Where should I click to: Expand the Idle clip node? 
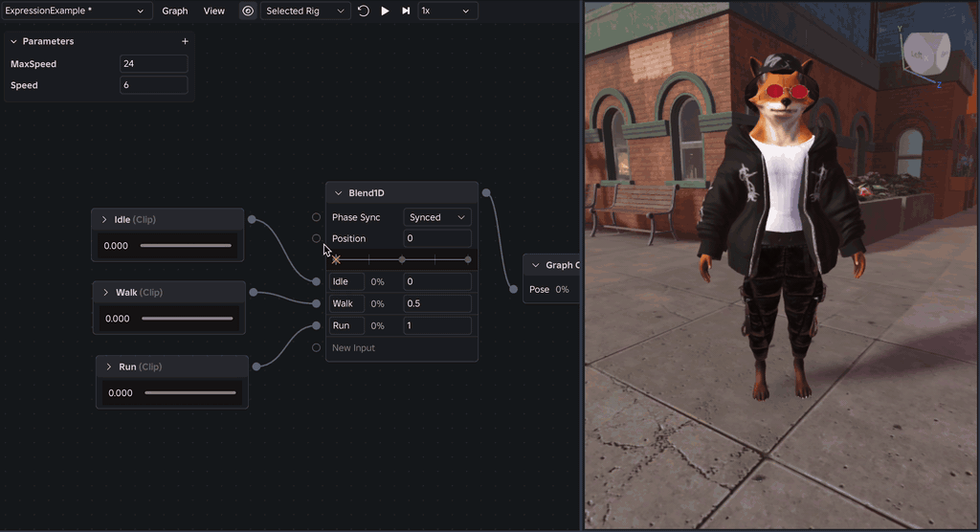(x=104, y=219)
